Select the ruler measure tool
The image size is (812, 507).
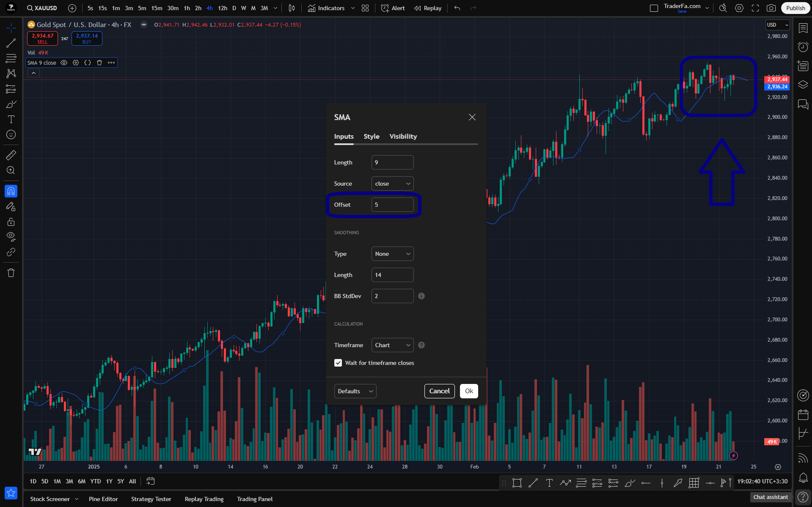point(11,155)
